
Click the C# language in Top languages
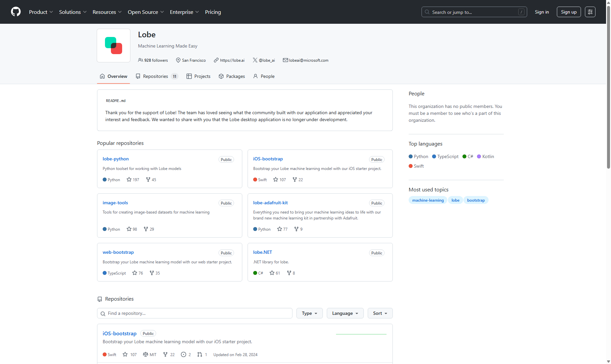tap(468, 156)
